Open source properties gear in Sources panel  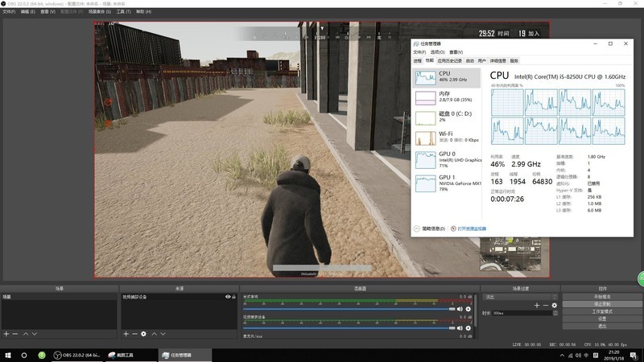click(x=143, y=333)
